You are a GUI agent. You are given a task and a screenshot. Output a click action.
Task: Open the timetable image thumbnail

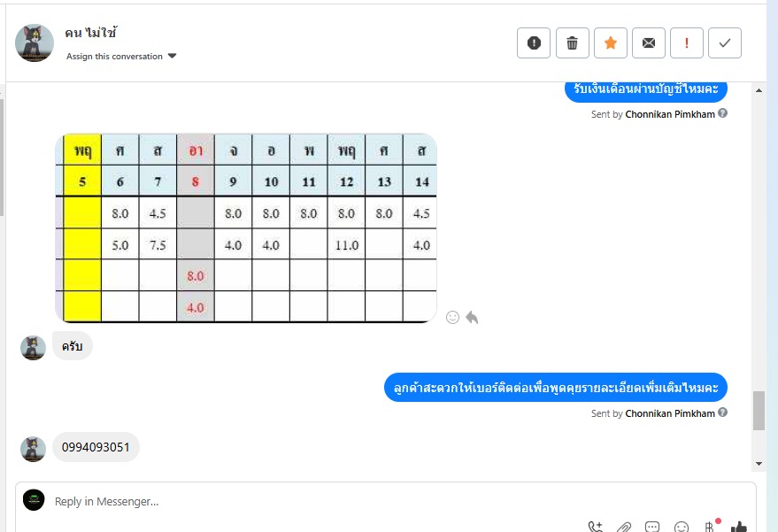pyautogui.click(x=246, y=228)
